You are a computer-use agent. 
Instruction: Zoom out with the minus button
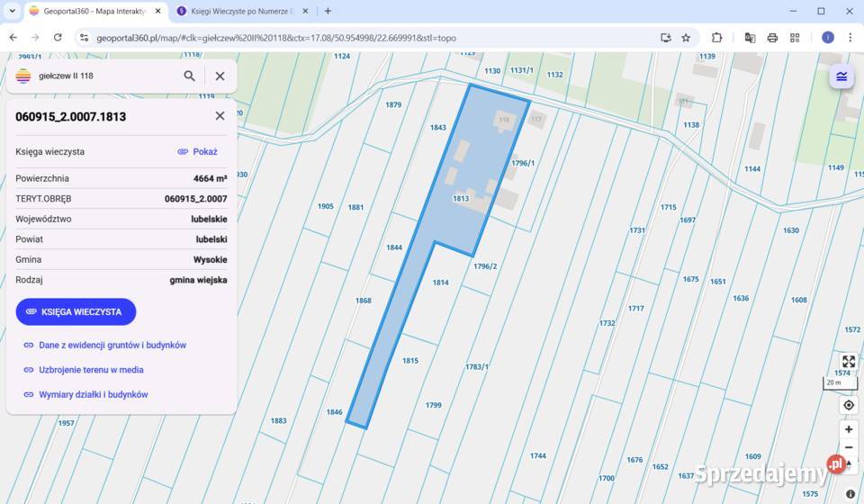click(x=849, y=447)
